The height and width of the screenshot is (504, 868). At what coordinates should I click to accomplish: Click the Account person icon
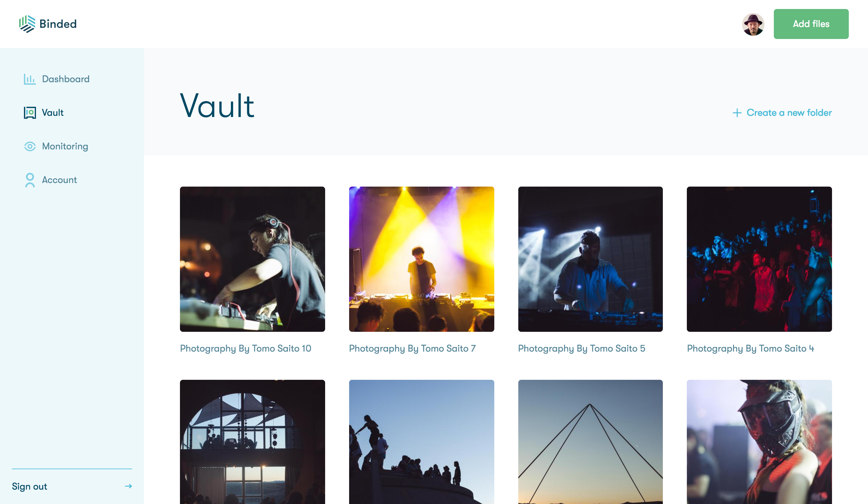coord(30,180)
